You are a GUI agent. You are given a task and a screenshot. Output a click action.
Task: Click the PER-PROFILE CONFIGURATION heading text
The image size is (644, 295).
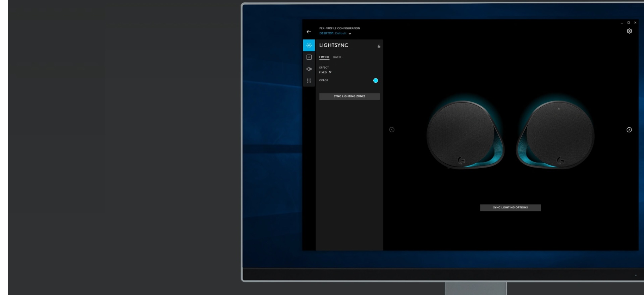[339, 28]
